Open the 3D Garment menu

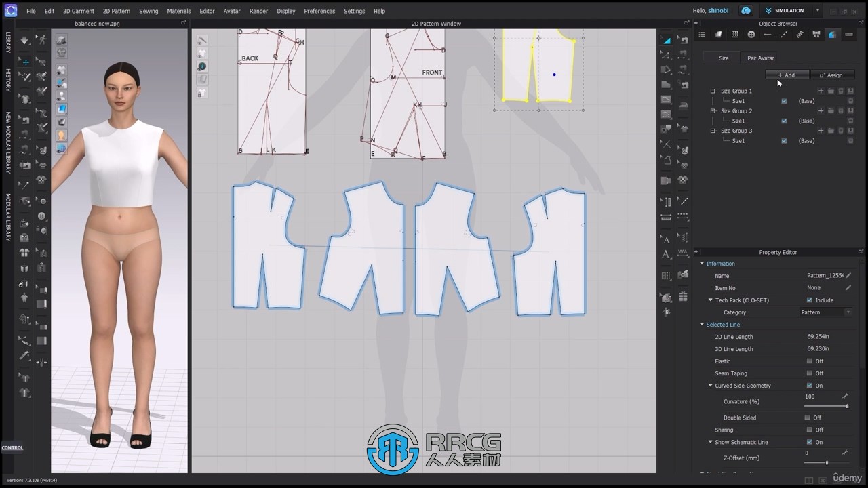coord(79,11)
